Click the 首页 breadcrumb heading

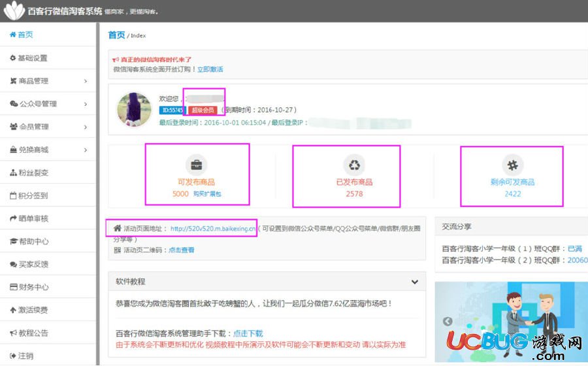coord(116,35)
